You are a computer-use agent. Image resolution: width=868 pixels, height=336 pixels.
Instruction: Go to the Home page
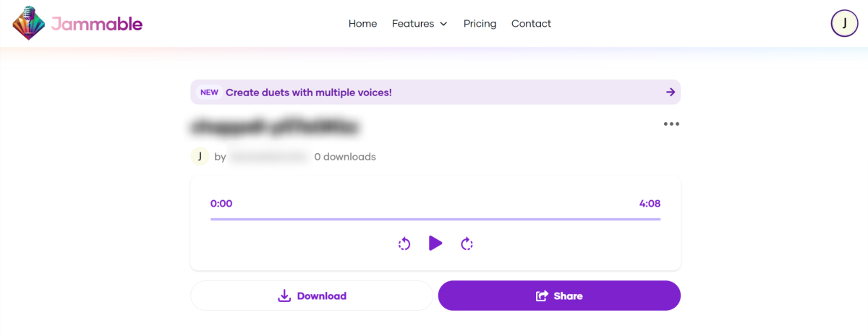pos(362,24)
